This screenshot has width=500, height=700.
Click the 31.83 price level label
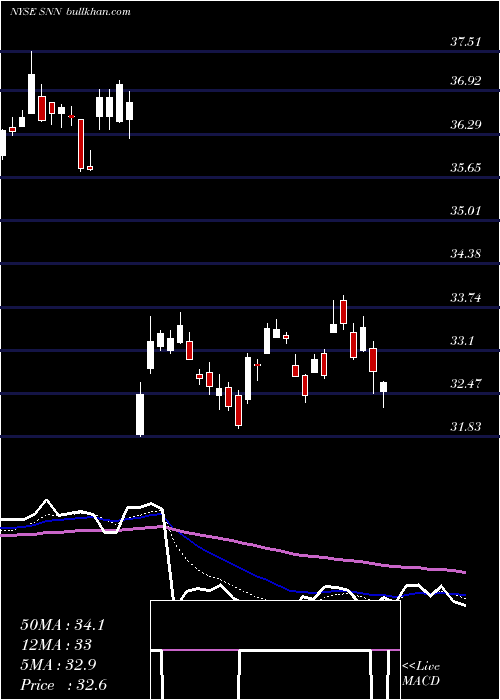click(465, 427)
